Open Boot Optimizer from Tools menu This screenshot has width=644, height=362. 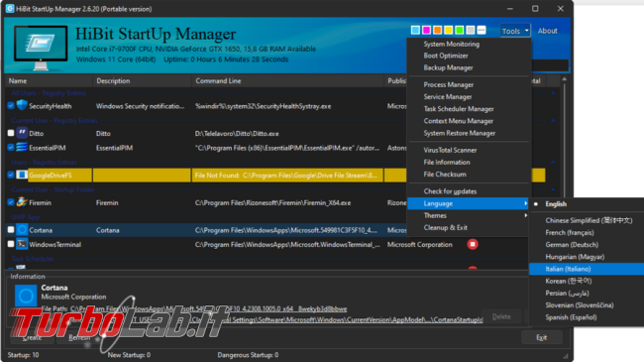pyautogui.click(x=446, y=56)
